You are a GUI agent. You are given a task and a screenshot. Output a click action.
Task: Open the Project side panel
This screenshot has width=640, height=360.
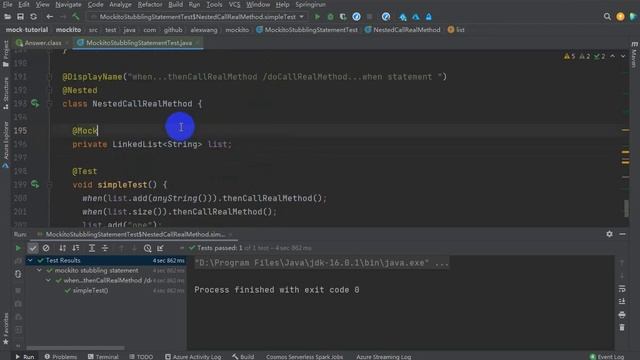tap(6, 54)
